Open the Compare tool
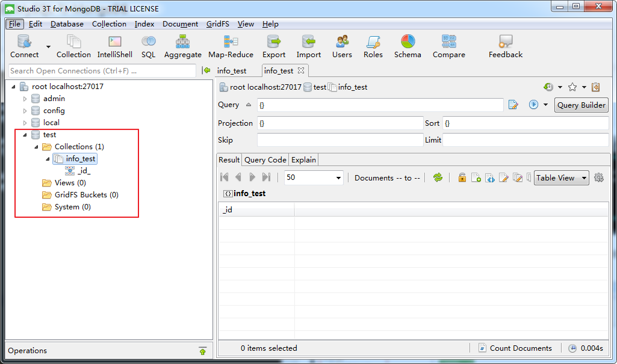 (x=449, y=46)
